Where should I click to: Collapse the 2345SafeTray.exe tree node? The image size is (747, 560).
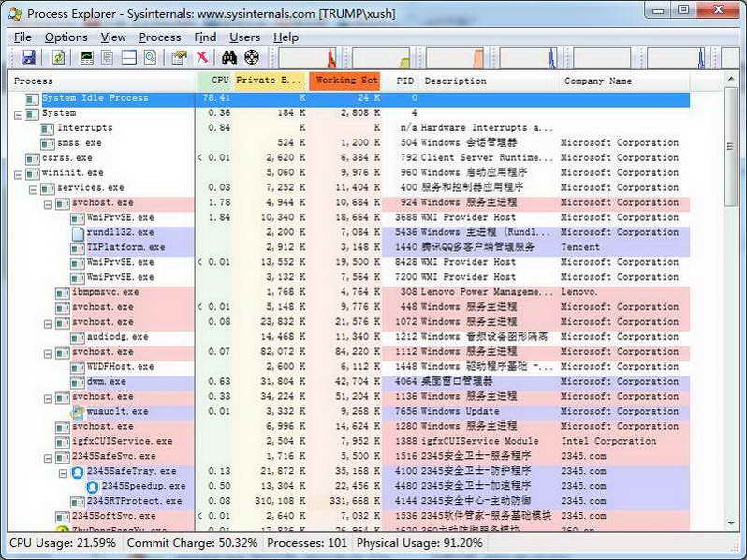click(x=63, y=473)
